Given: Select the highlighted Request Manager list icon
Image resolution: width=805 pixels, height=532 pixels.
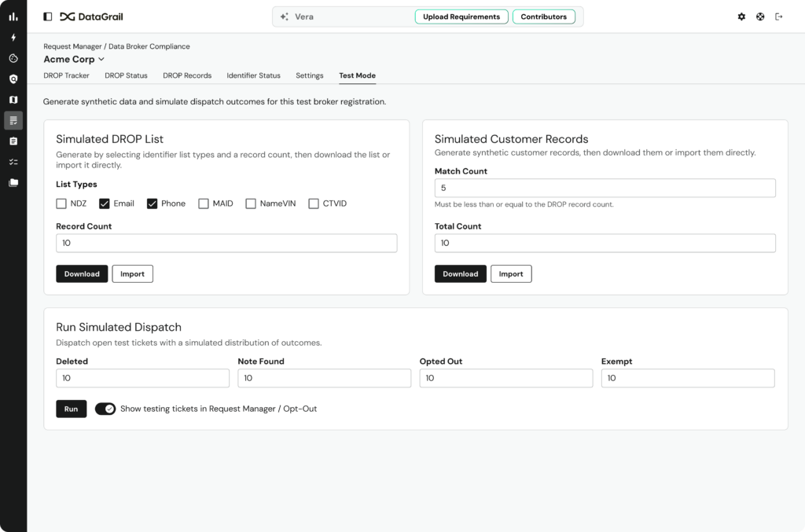Looking at the screenshot, I should coord(13,120).
